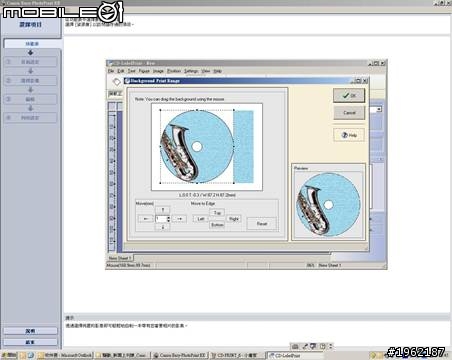Close the Background Print Range dialog
The image size is (452, 360).
pyautogui.click(x=365, y=81)
